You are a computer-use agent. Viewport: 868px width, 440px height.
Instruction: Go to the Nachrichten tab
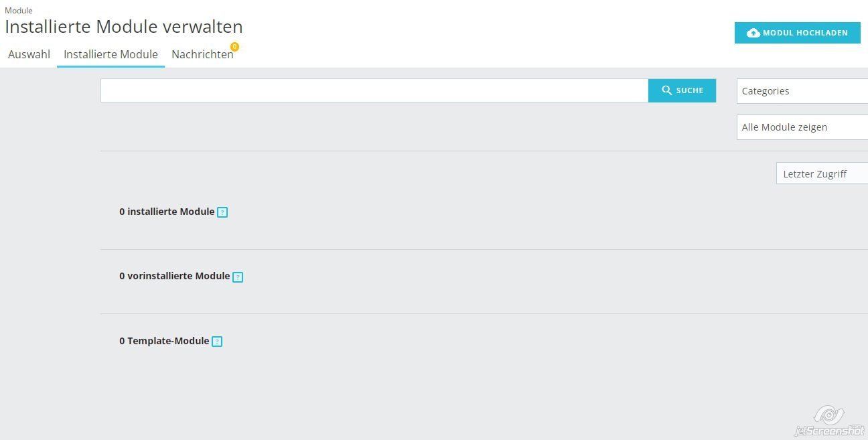coord(202,55)
